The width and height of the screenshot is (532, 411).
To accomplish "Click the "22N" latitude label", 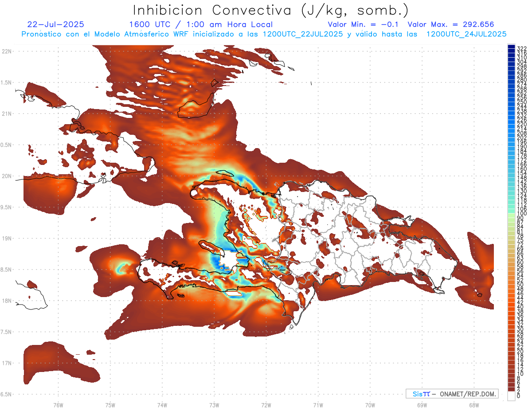I will pyautogui.click(x=7, y=51).
